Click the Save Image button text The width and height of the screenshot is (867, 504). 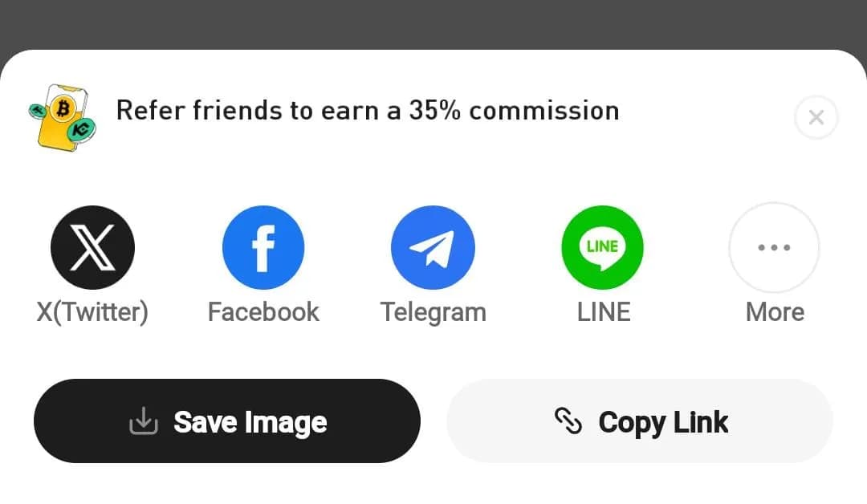coord(250,423)
